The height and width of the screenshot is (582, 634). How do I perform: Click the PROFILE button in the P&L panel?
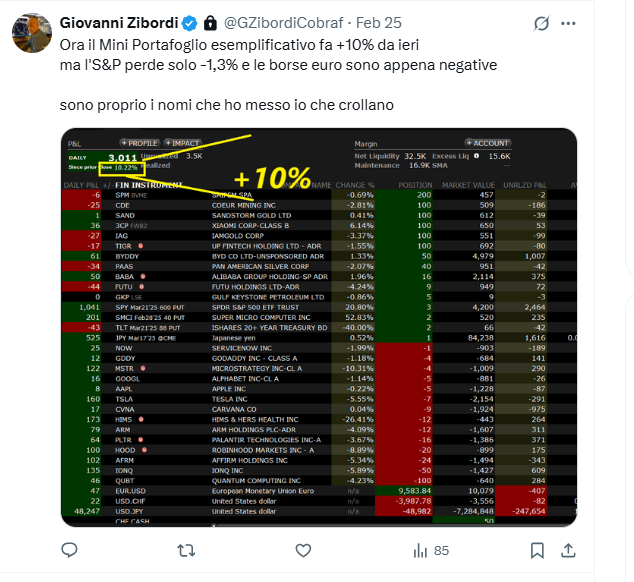(139, 143)
